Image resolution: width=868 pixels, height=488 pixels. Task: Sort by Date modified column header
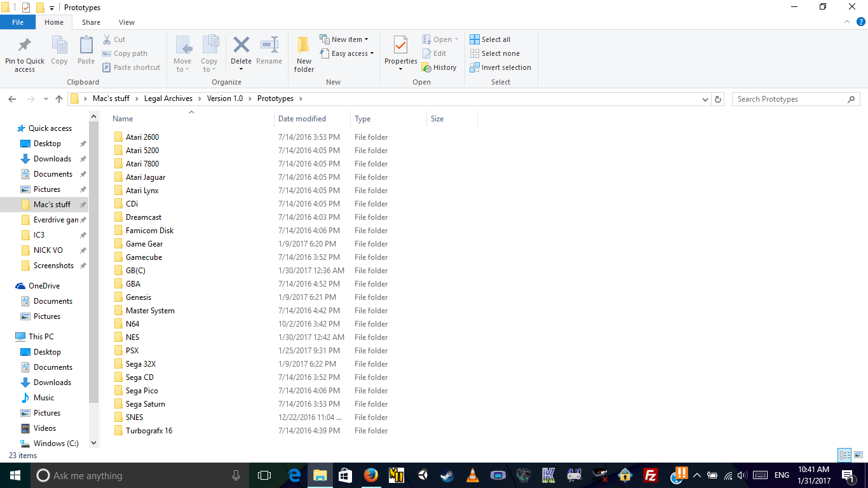point(312,119)
